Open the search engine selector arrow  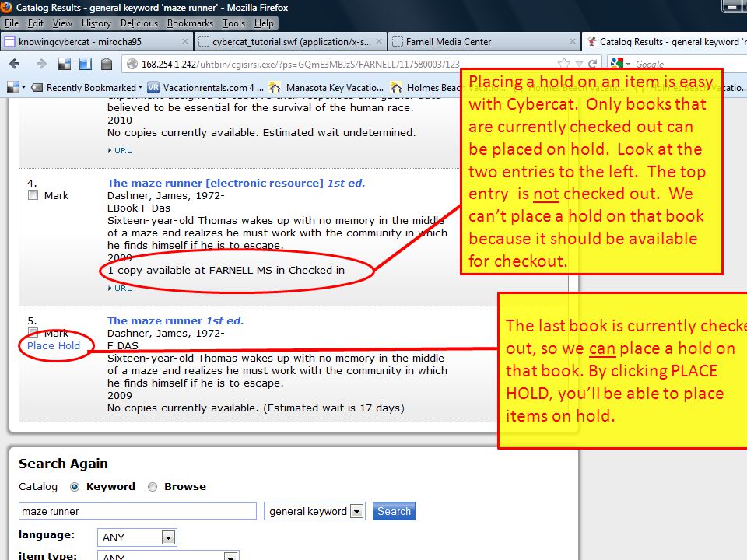click(629, 64)
